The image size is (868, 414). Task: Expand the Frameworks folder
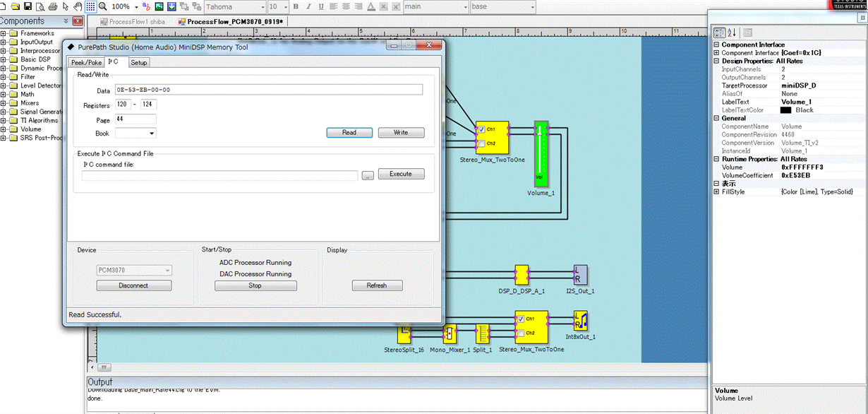click(x=4, y=33)
